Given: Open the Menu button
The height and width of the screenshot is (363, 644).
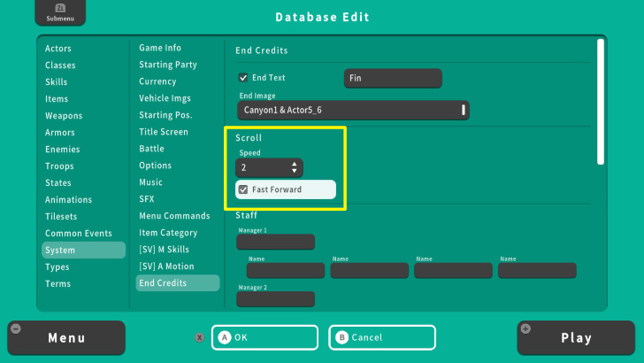Looking at the screenshot, I should (x=66, y=338).
